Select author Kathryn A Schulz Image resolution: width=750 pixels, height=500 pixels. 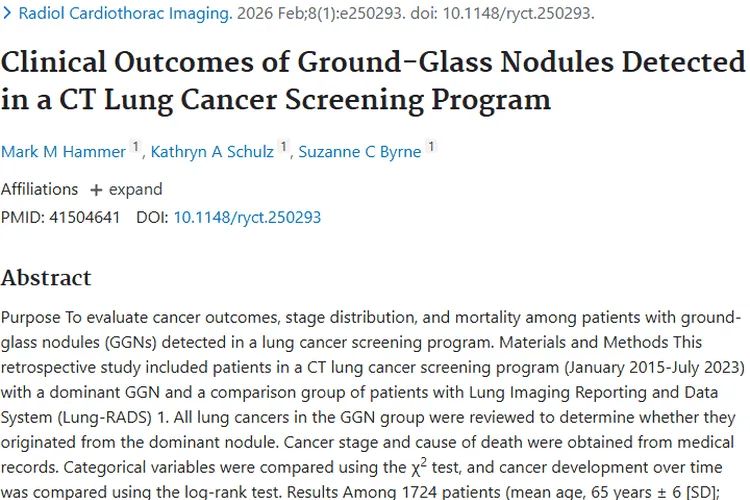(x=211, y=152)
